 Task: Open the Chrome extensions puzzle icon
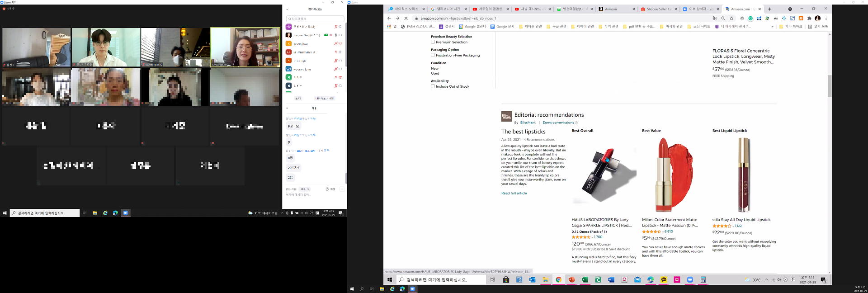(x=809, y=18)
